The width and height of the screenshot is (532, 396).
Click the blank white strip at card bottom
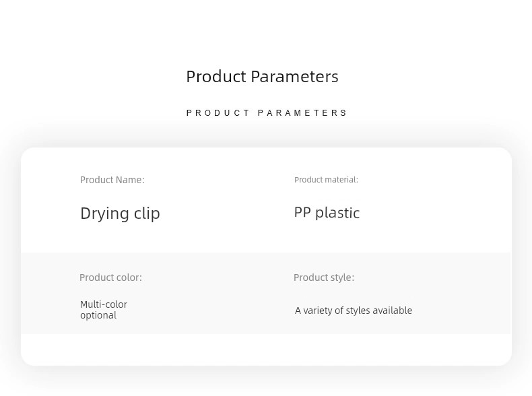(x=266, y=350)
